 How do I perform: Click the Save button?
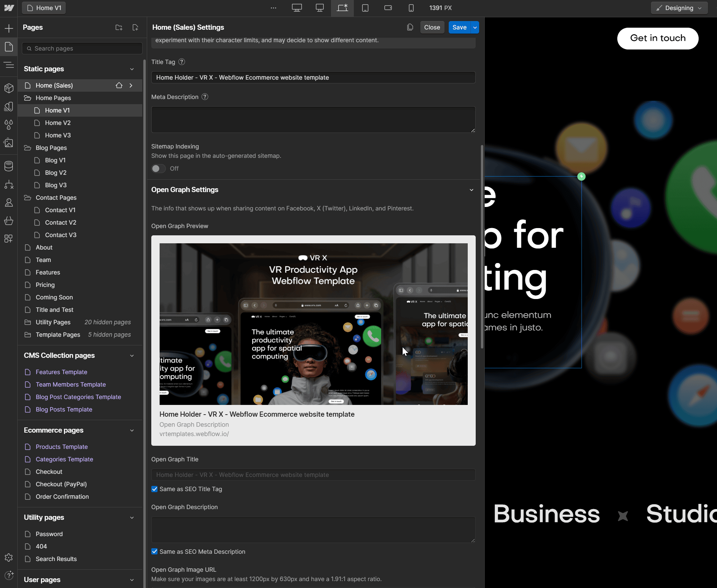click(x=459, y=27)
